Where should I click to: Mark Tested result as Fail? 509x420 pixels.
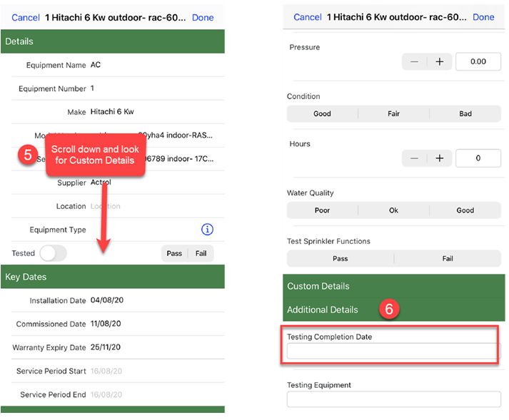[x=201, y=253]
